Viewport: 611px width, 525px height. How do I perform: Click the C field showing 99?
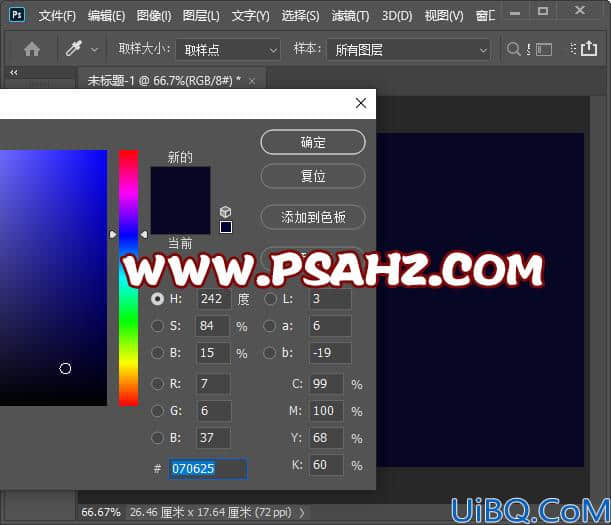click(327, 384)
